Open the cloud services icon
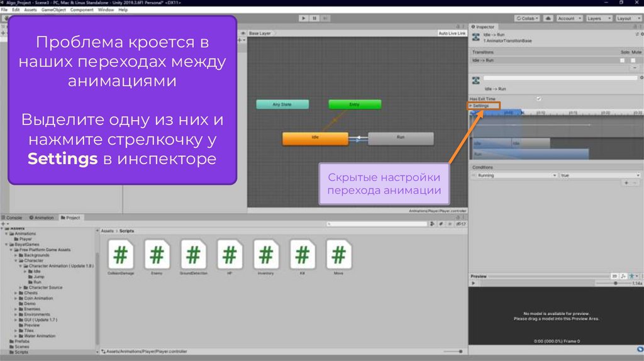Image resolution: width=644 pixels, height=361 pixels. [548, 18]
